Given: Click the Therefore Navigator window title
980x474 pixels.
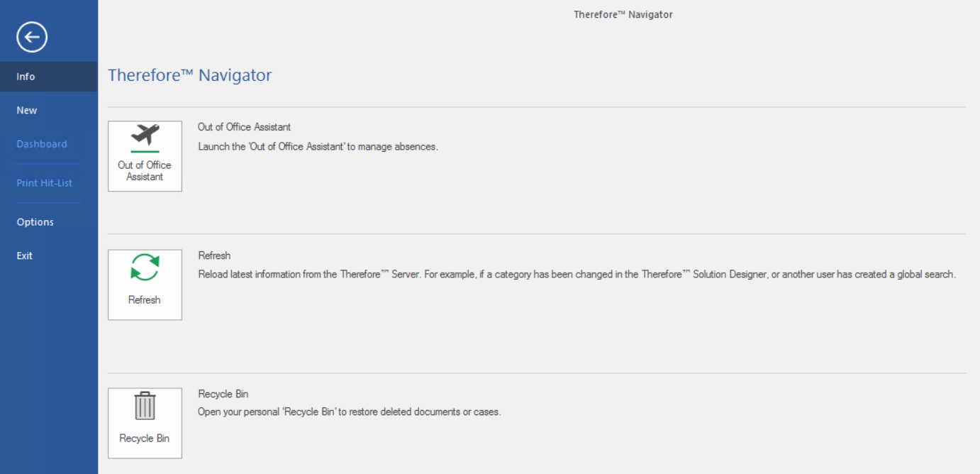Looking at the screenshot, I should point(623,13).
